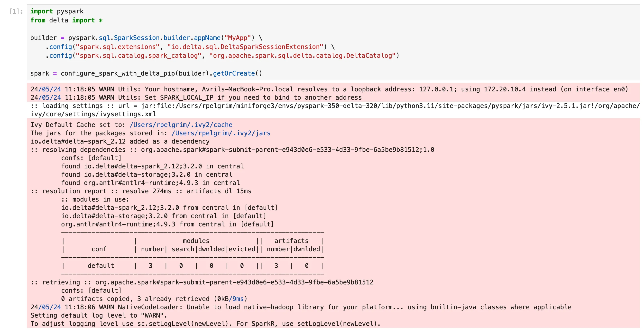The width and height of the screenshot is (644, 330).
Task: Click the 'artifacts' header in Ivy table
Action: coord(291,241)
